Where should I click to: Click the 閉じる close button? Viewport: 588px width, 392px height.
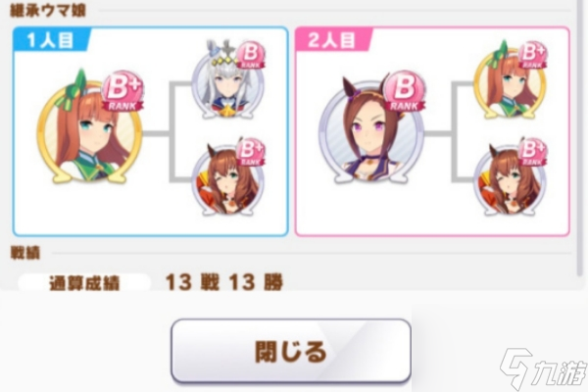click(x=291, y=351)
